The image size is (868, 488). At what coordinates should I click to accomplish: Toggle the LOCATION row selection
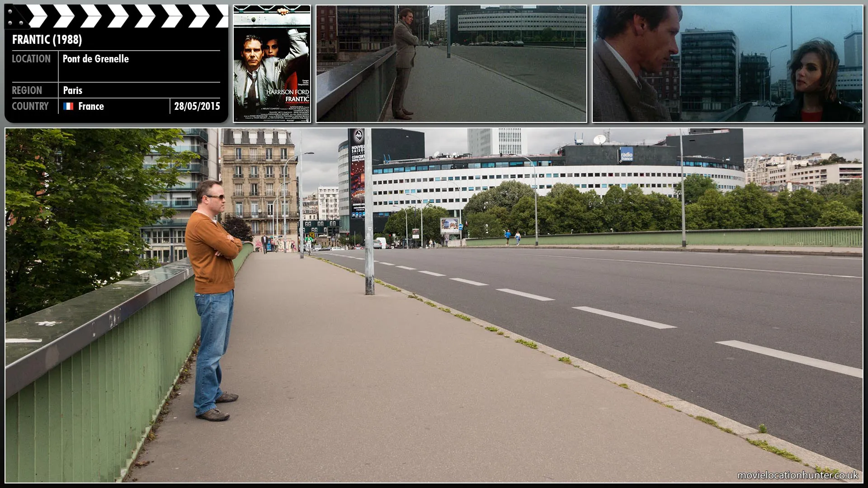(x=32, y=59)
